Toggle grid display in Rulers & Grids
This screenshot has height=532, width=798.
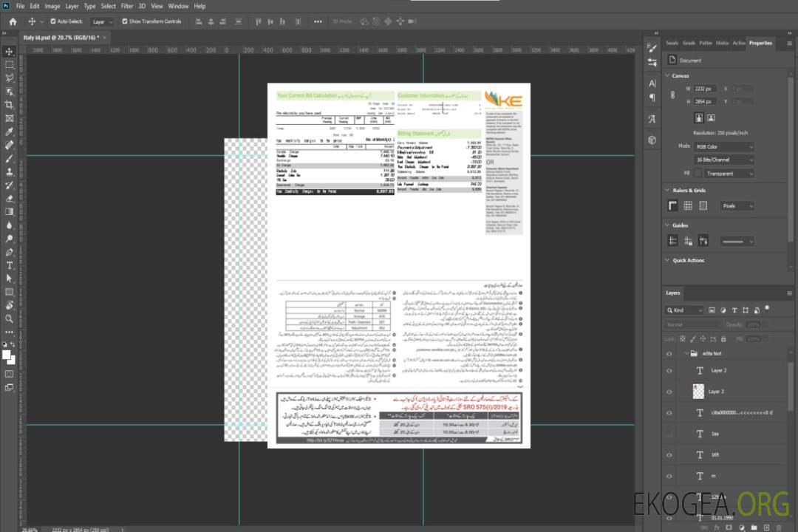tap(688, 206)
